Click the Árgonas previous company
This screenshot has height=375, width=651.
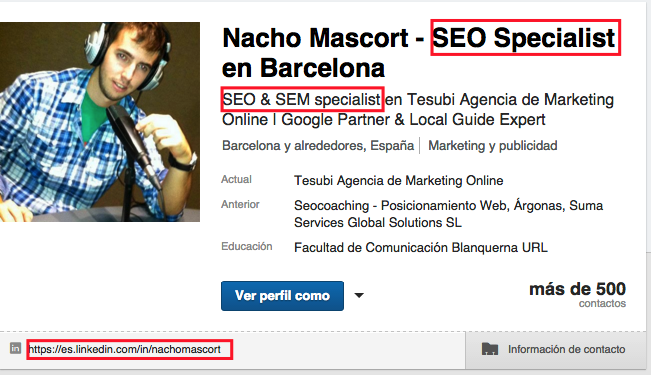click(x=538, y=206)
